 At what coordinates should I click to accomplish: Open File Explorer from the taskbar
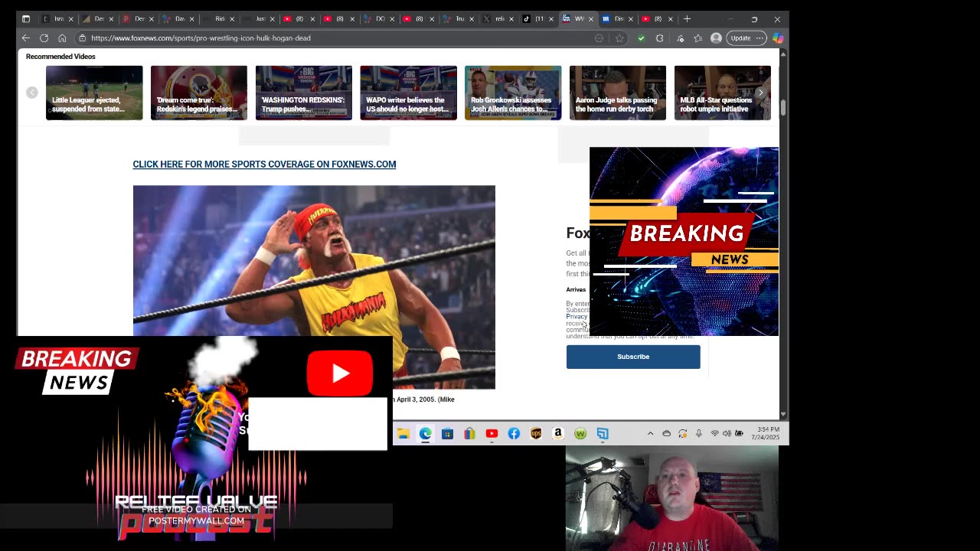point(403,434)
